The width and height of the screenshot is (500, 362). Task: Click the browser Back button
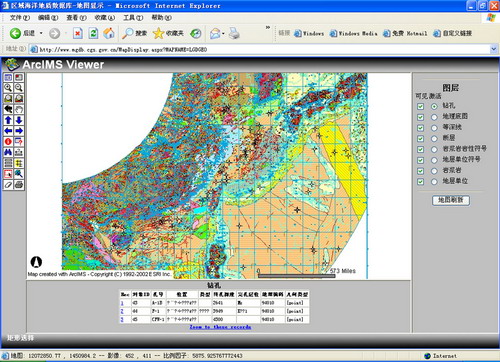click(22, 33)
